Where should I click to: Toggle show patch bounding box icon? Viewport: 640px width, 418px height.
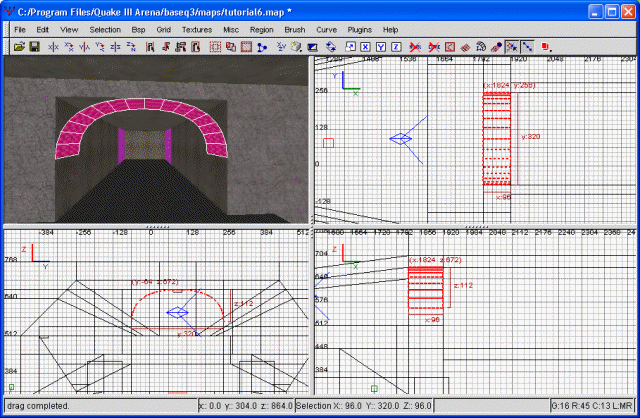point(450,47)
